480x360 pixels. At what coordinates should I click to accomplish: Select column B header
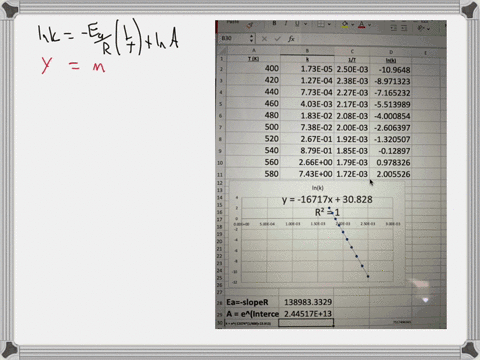(307, 51)
